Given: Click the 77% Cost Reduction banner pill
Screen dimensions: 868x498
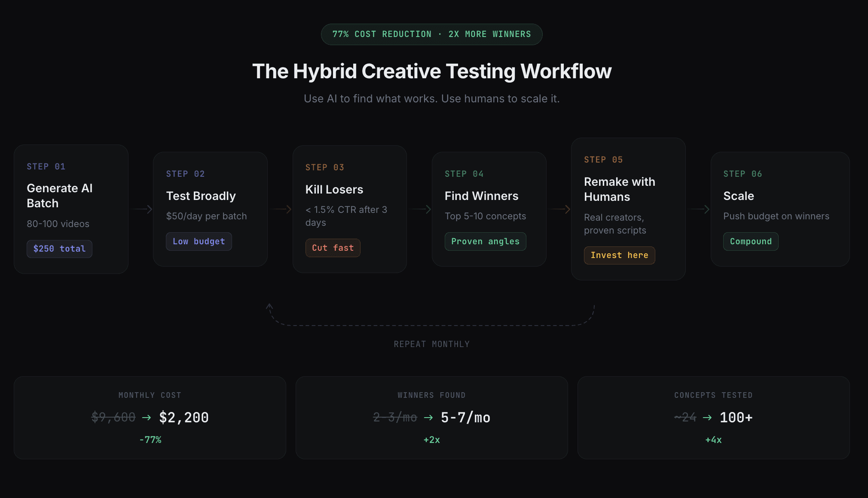Looking at the screenshot, I should (x=431, y=34).
